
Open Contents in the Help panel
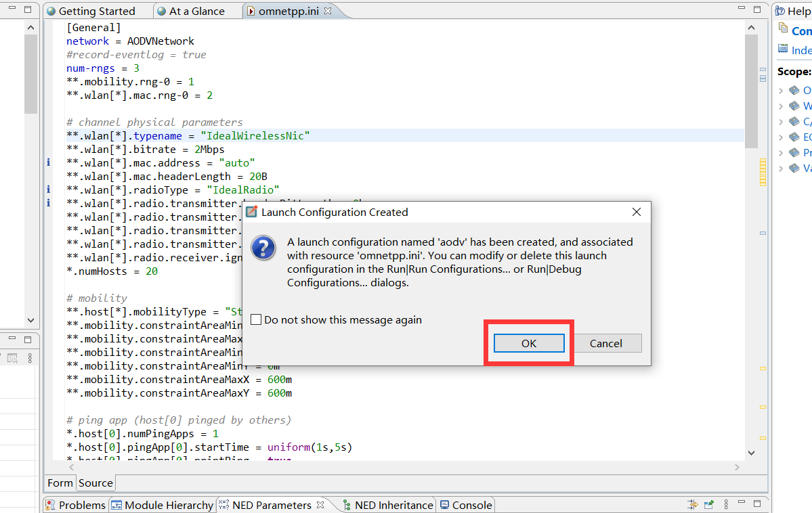tap(801, 31)
